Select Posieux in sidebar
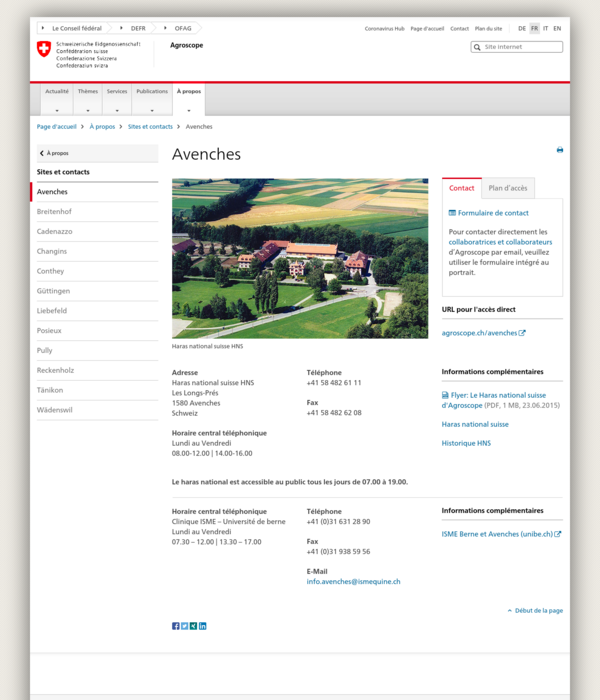Image resolution: width=600 pixels, height=700 pixels. [x=97, y=331]
